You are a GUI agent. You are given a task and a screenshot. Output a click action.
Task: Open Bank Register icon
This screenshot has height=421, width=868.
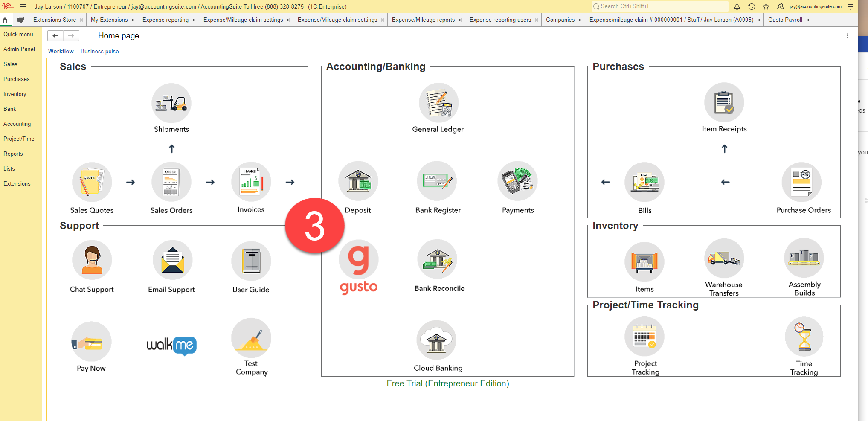point(437,181)
